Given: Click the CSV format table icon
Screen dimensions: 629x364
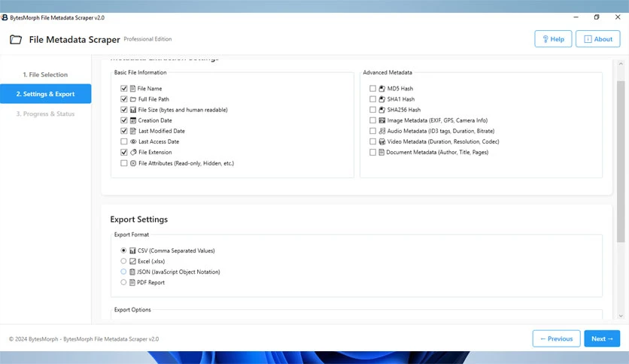Looking at the screenshot, I should point(132,250).
